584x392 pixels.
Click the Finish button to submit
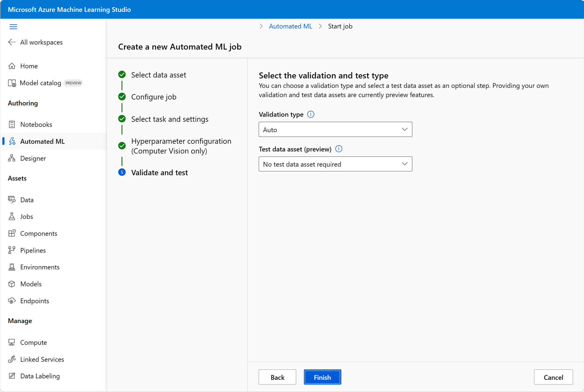[322, 377]
